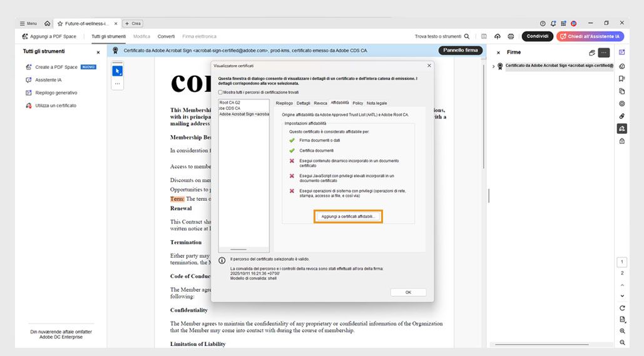
Task: Switch to the Revoca tab
Action: (320, 103)
